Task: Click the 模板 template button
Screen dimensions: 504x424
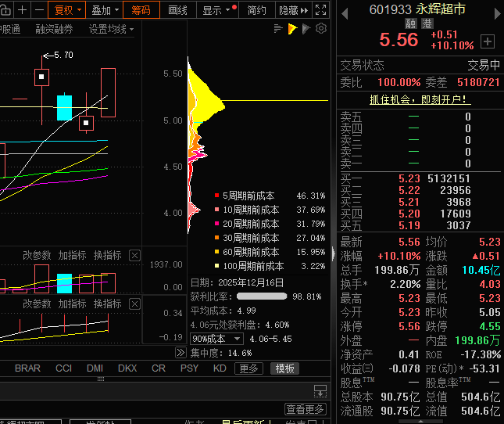Action: (284, 368)
